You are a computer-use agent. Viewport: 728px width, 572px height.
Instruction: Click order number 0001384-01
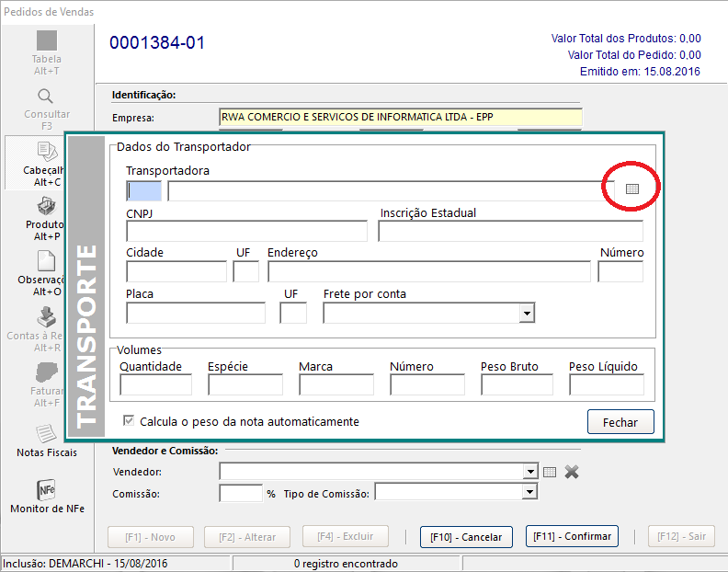[x=157, y=42]
